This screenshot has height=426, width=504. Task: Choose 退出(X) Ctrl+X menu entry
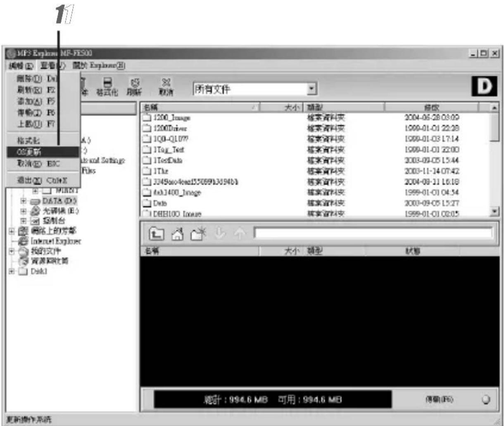pyautogui.click(x=43, y=180)
